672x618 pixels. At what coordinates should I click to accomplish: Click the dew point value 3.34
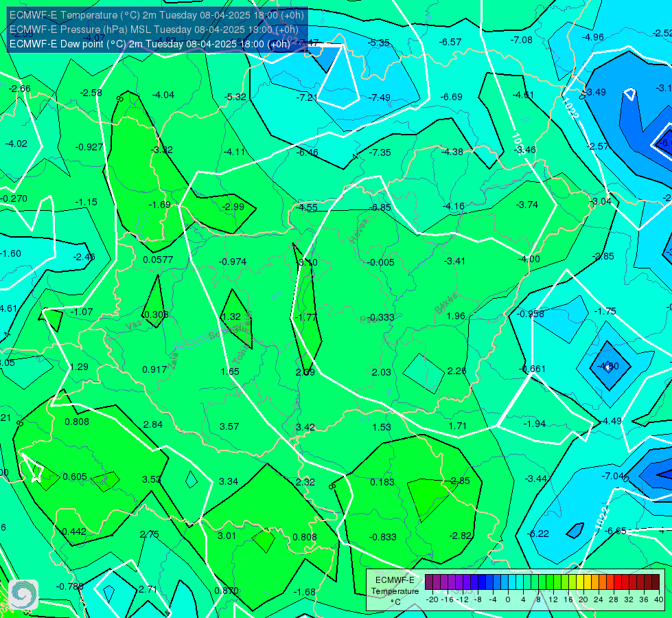[229, 481]
